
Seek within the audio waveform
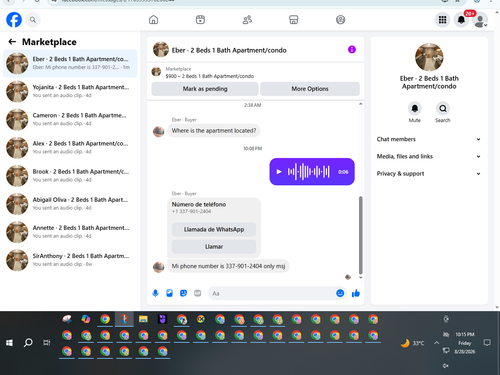point(309,172)
